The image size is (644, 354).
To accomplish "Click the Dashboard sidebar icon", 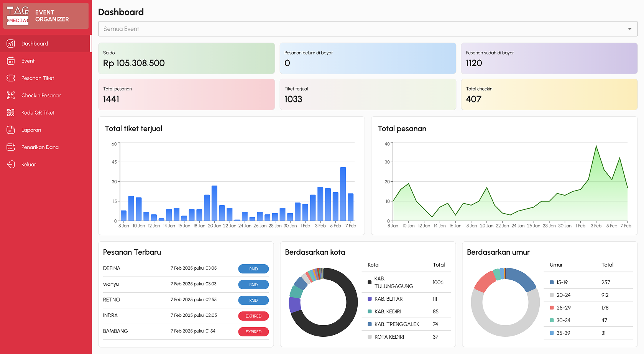I will point(11,44).
